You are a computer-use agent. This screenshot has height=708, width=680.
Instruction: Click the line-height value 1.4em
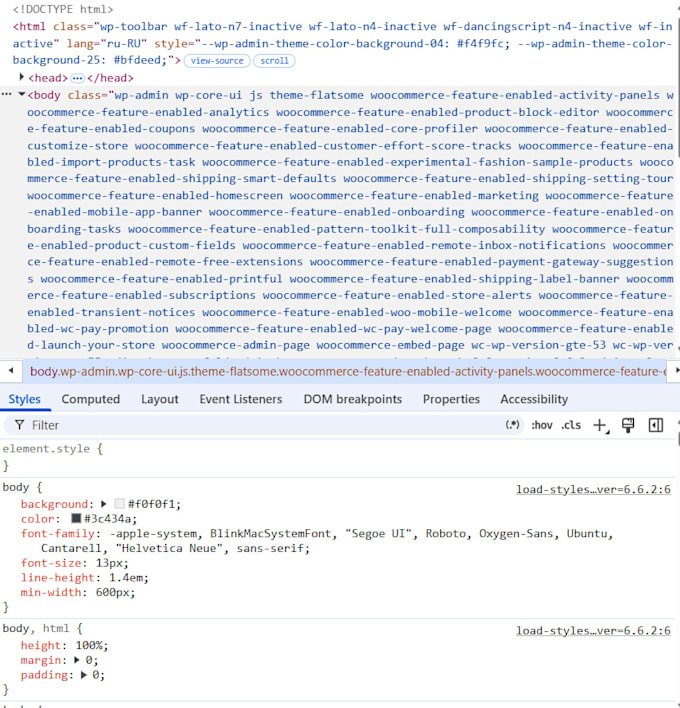coord(126,578)
